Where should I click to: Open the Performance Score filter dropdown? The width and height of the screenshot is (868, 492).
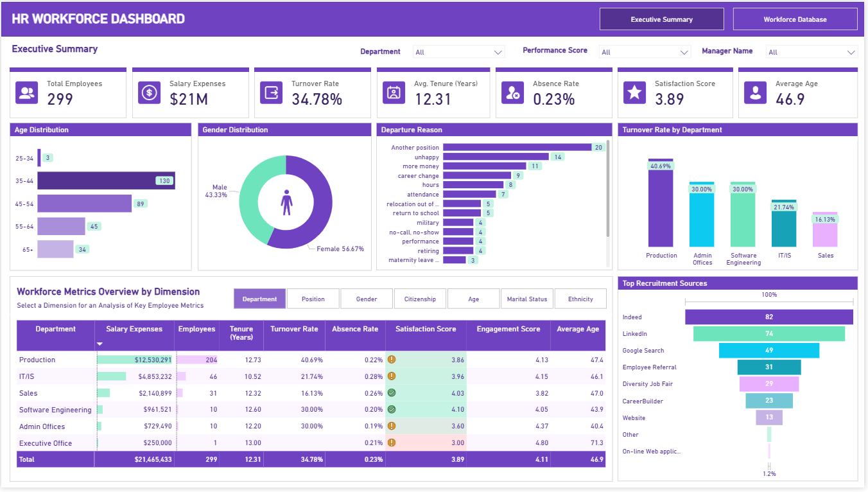645,52
